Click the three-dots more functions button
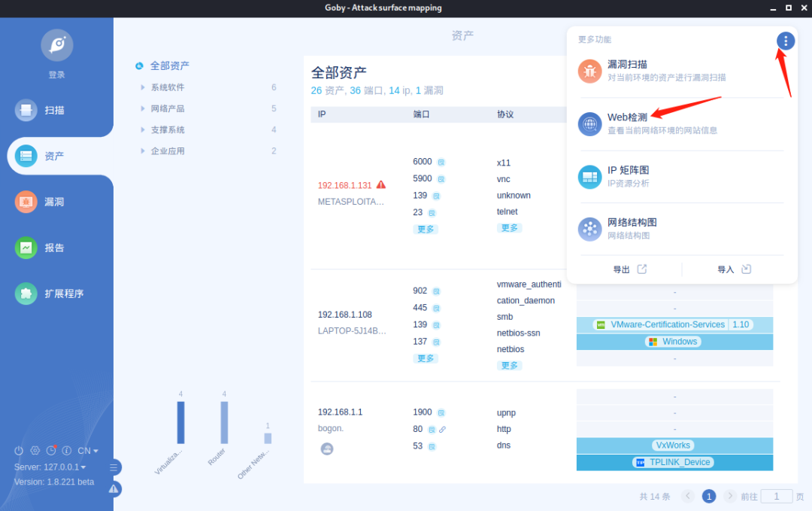Screen dimensions: 812x511 click(786, 41)
